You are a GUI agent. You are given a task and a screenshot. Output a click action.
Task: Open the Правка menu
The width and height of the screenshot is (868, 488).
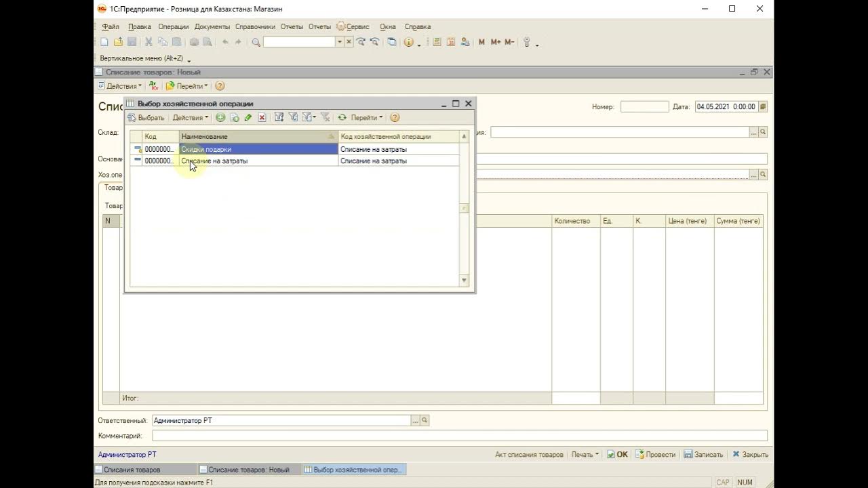point(140,27)
